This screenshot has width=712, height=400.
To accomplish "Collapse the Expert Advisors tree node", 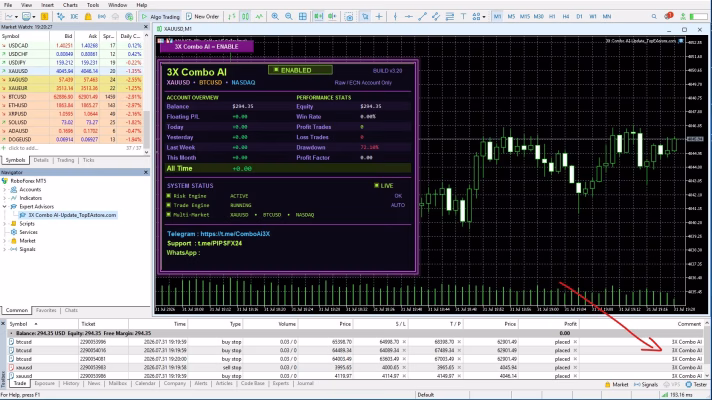I will 5,207.
